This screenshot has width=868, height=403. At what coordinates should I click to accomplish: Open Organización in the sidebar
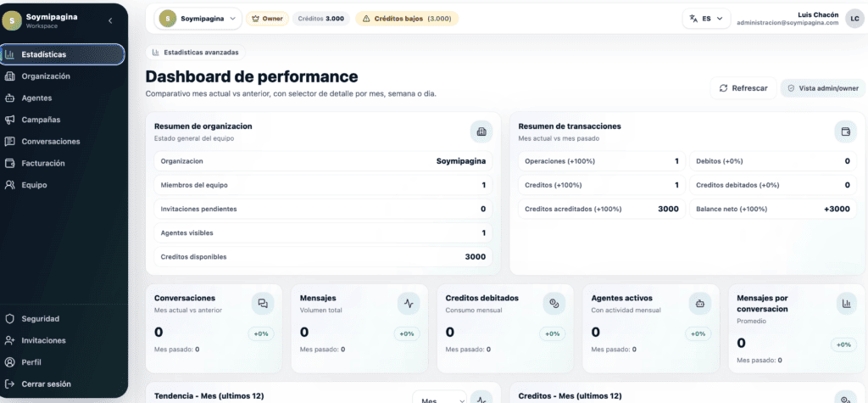click(47, 76)
